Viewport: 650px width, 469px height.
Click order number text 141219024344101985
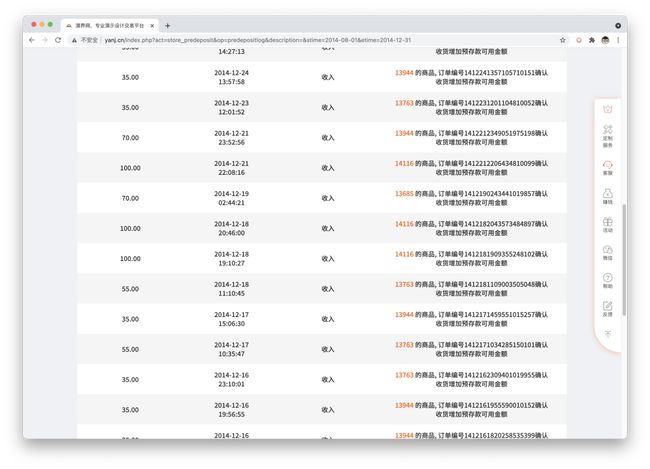click(499, 194)
